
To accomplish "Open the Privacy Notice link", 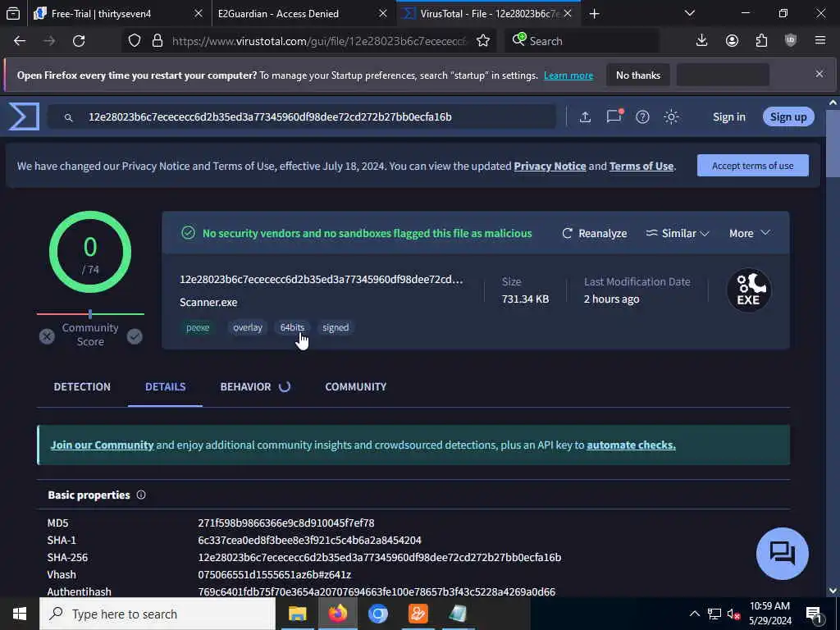I will [x=550, y=166].
